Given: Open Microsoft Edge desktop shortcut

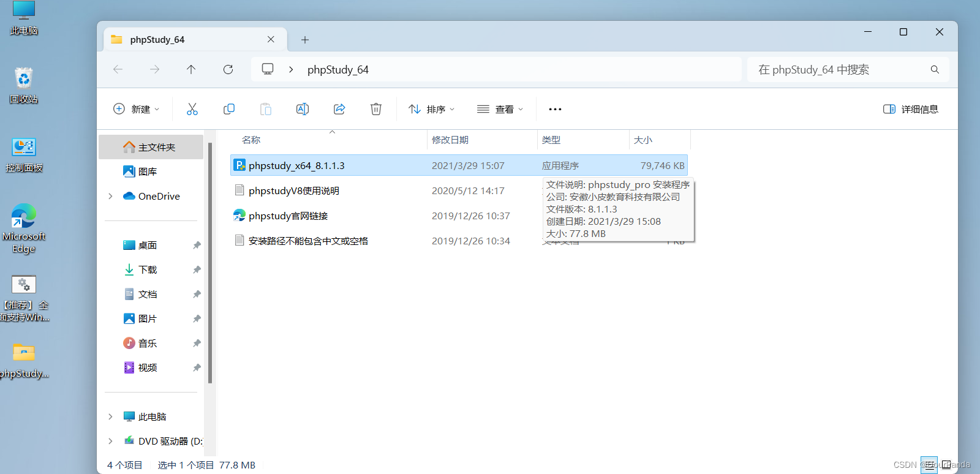Looking at the screenshot, I should pyautogui.click(x=24, y=228).
